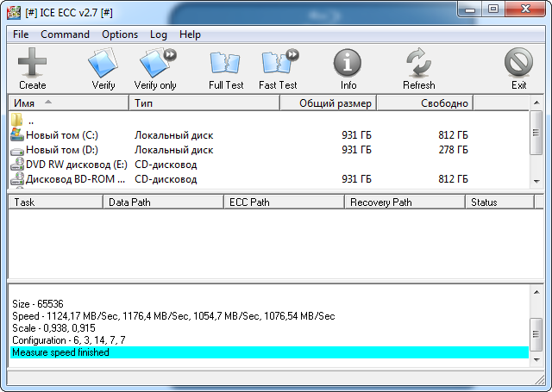Click the Refresh toolbar icon
552x392 pixels.
tap(418, 63)
